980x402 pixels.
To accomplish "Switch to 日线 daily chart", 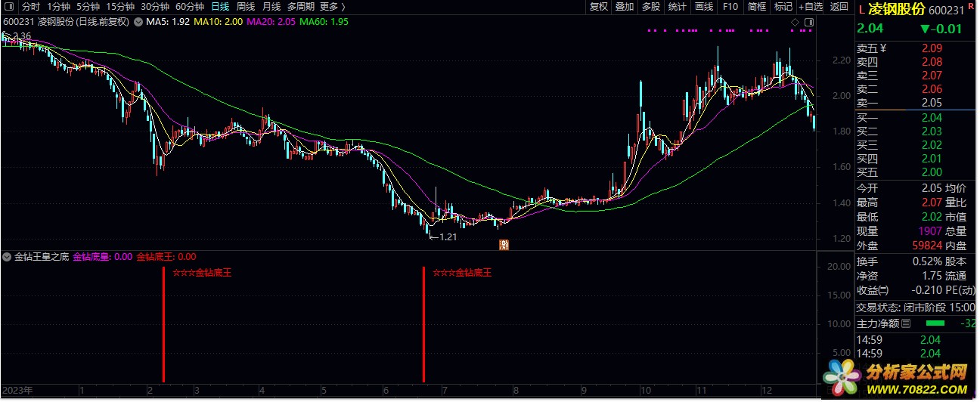I will [x=220, y=7].
